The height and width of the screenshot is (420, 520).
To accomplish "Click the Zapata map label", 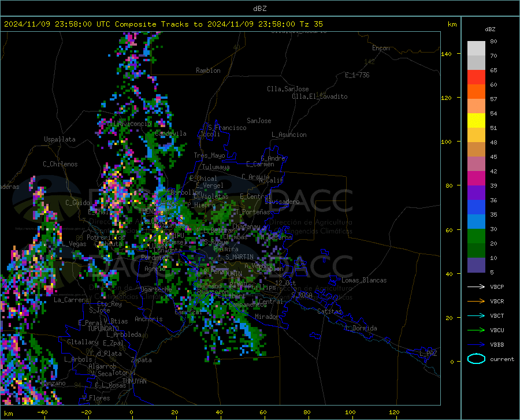I will tap(142, 360).
